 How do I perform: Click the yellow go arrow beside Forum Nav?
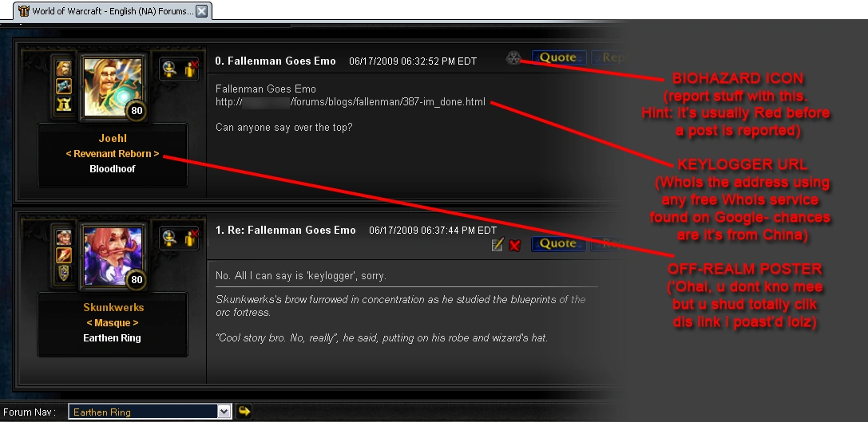pyautogui.click(x=244, y=411)
